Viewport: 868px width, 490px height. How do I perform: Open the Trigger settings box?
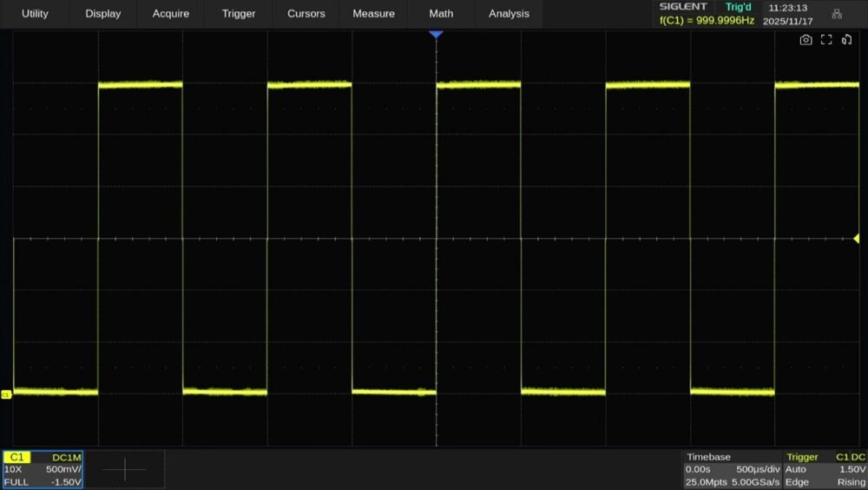coord(825,469)
